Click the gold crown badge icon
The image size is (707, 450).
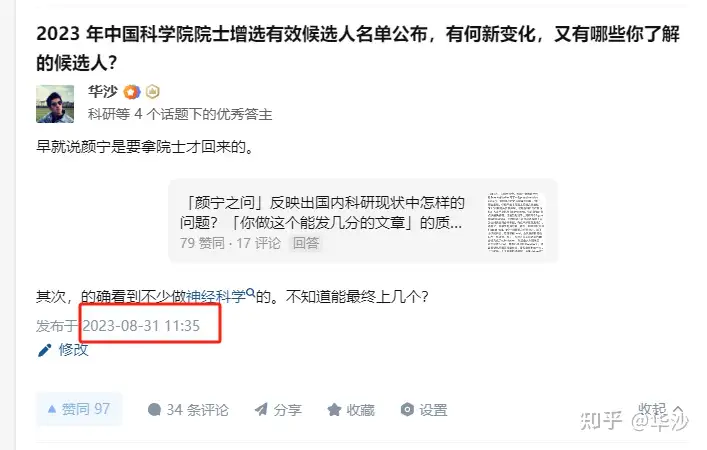tap(153, 92)
